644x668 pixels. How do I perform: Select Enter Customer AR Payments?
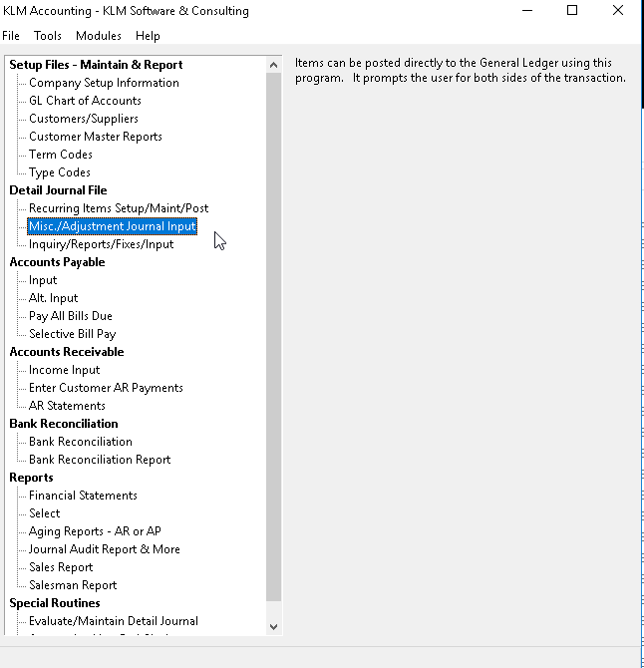(106, 388)
